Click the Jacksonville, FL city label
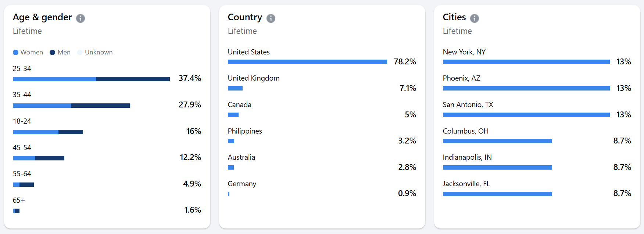 [466, 184]
